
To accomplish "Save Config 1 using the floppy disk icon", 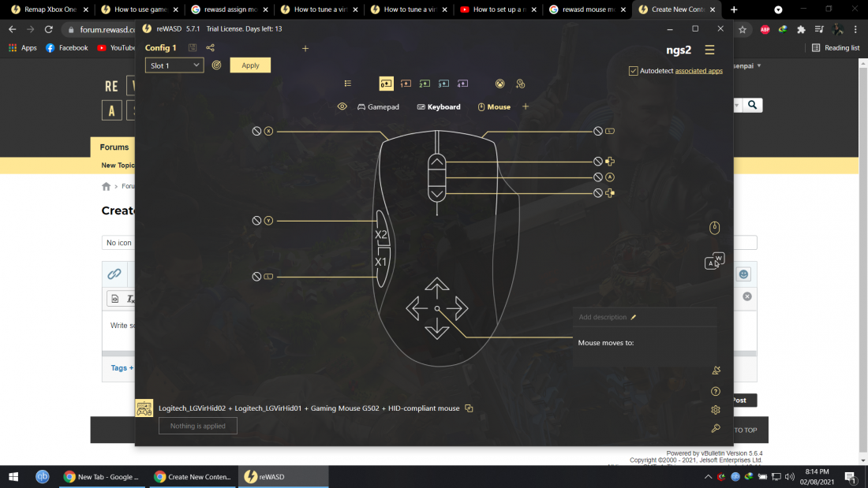I will point(193,47).
